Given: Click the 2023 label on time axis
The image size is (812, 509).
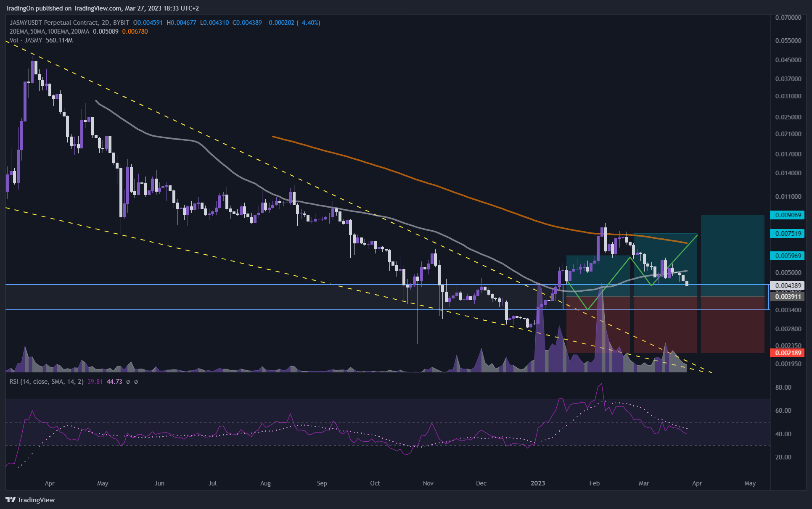Looking at the screenshot, I should [538, 483].
